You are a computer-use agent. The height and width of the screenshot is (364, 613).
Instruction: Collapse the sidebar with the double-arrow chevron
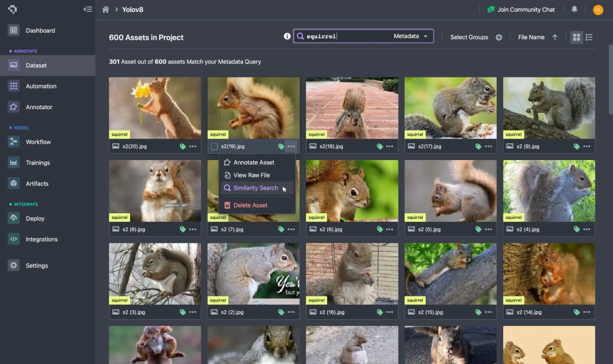[x=87, y=9]
